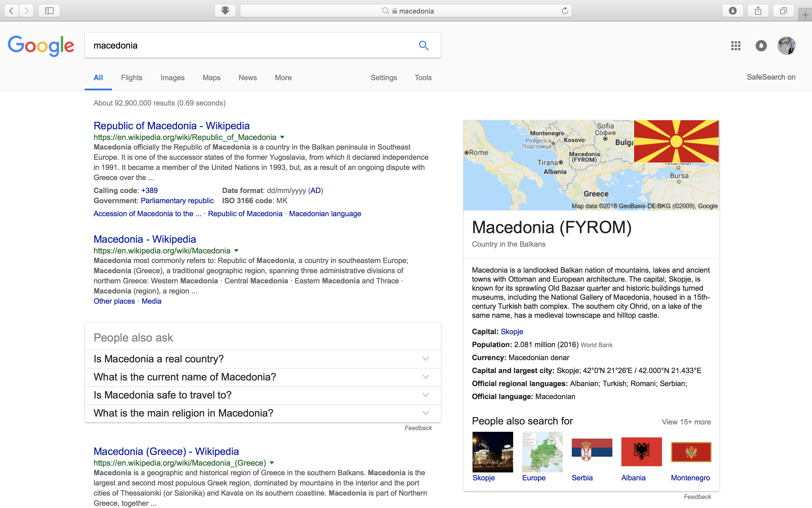Reload the page with the refresh icon
This screenshot has width=812, height=508.
565,11
